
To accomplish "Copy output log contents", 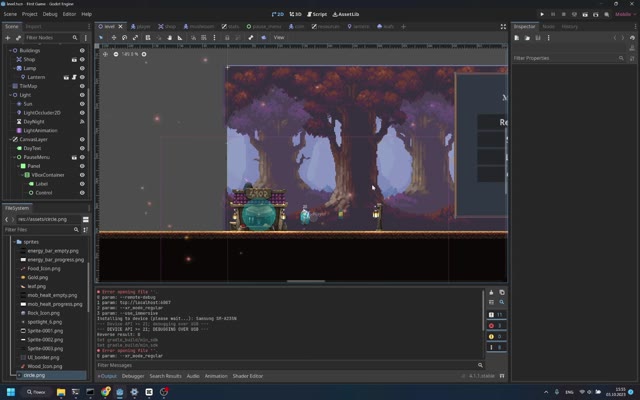I will (x=502, y=292).
